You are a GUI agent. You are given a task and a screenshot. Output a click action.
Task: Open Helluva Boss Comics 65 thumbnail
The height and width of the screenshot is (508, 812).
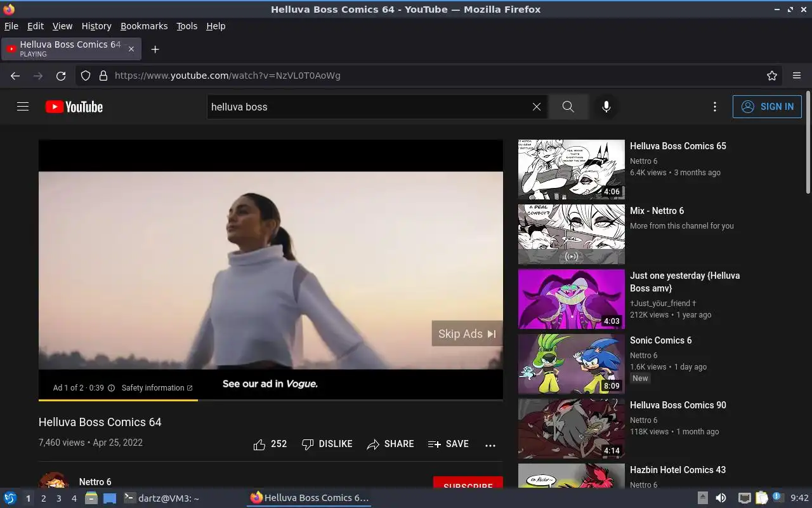(572, 170)
